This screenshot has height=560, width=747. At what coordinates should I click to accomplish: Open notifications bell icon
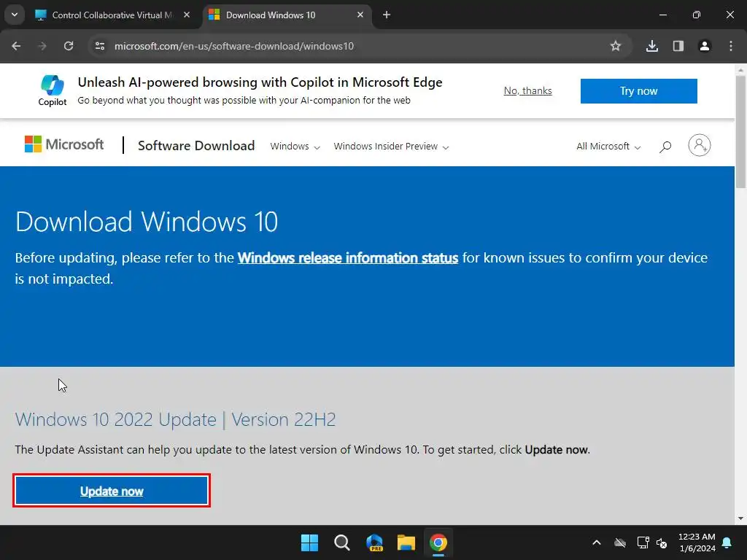727,542
